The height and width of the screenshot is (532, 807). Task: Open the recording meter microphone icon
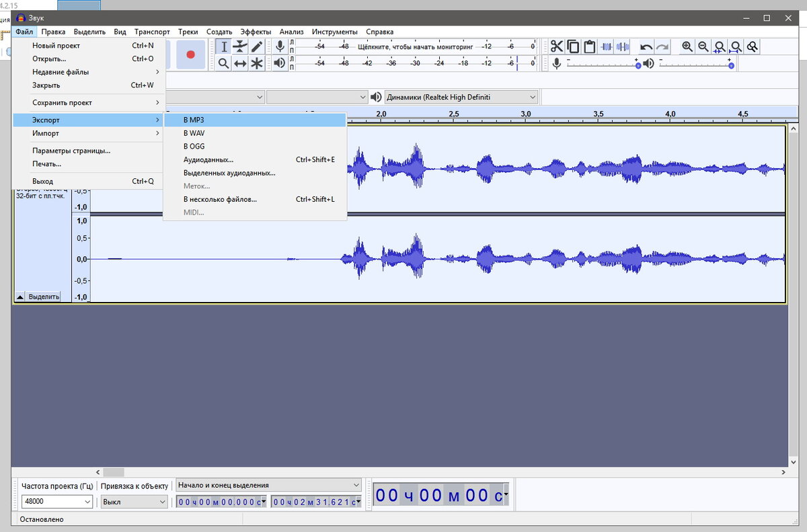click(x=280, y=46)
